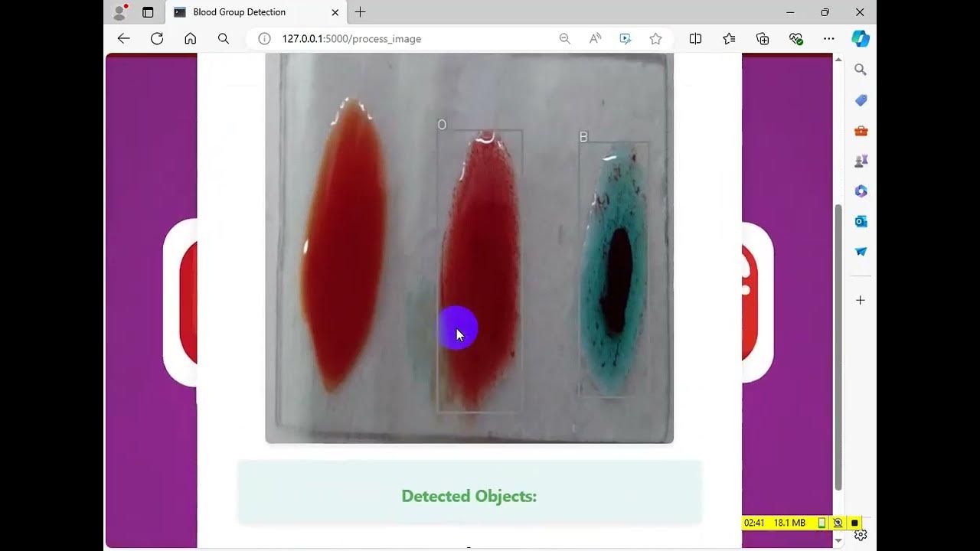980x551 pixels.
Task: View site information icon in address bar
Action: point(264,38)
